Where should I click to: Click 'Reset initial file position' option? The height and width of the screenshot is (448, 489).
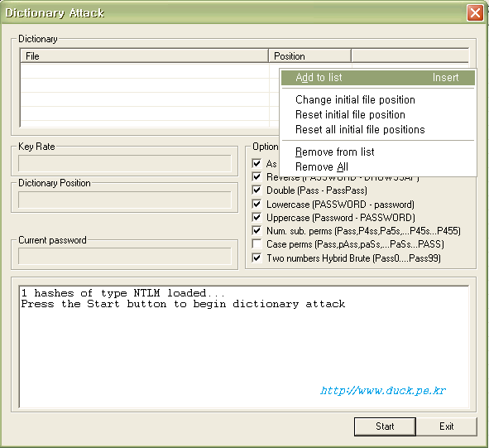click(x=377, y=114)
